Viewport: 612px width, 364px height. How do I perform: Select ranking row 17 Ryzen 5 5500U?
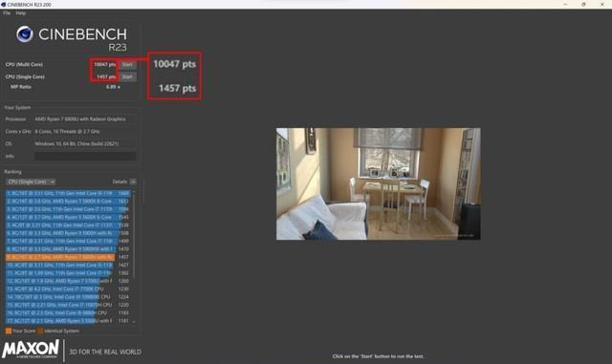coord(68,321)
